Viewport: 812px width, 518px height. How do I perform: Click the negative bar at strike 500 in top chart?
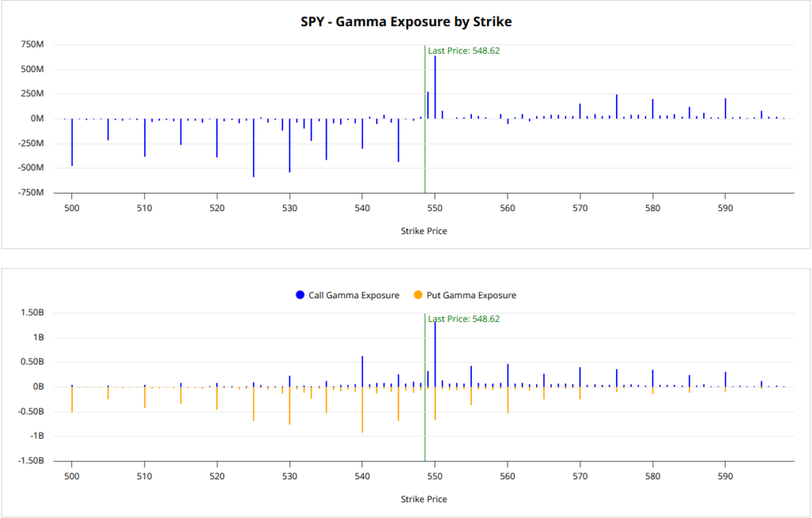point(72,143)
